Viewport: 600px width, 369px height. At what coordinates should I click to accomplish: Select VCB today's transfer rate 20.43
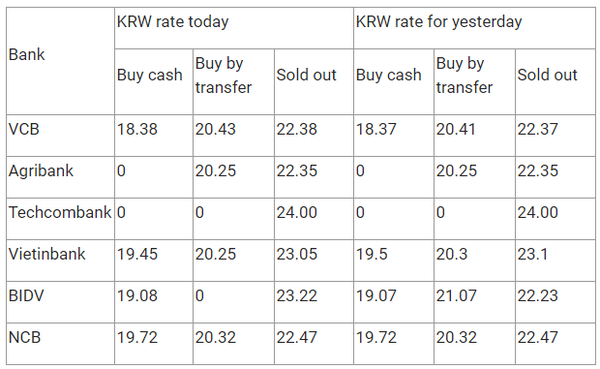click(x=215, y=129)
